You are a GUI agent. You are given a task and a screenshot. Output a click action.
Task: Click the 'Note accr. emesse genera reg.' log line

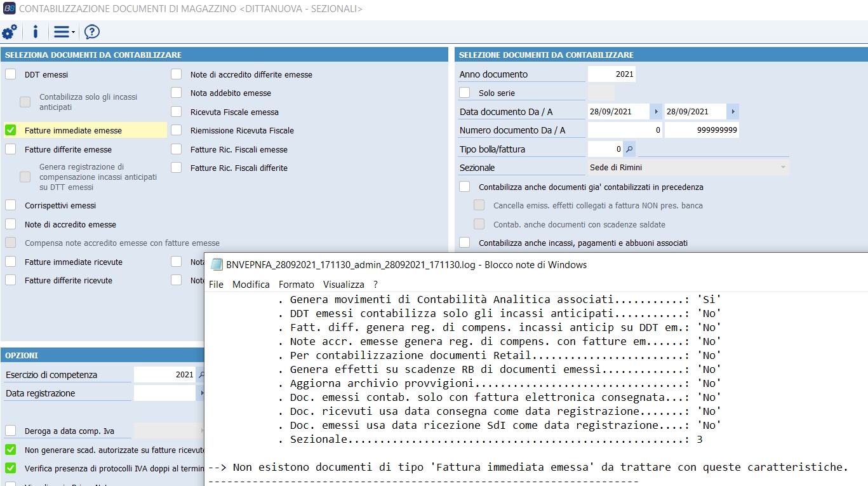coord(500,341)
